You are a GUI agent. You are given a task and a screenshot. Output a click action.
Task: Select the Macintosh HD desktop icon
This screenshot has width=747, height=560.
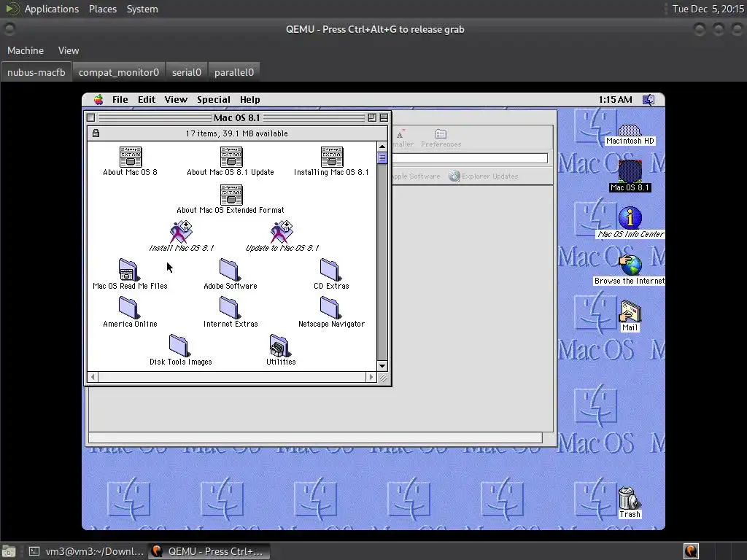(630, 131)
